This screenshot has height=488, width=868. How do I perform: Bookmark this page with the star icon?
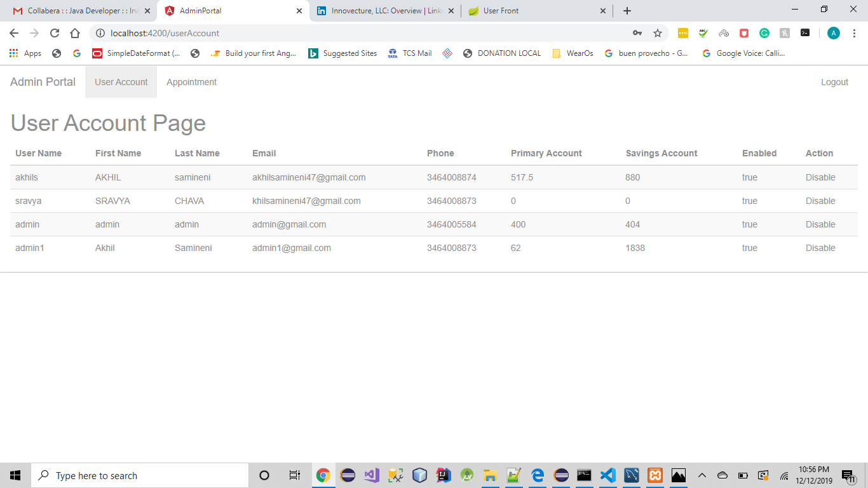658,33
